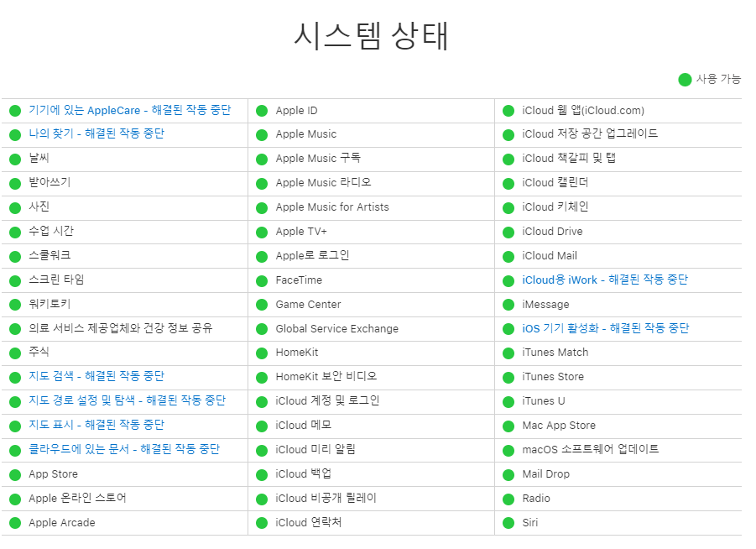Click the green status dot beside 날씨
Image resolution: width=756 pixels, height=549 pixels.
(15, 159)
